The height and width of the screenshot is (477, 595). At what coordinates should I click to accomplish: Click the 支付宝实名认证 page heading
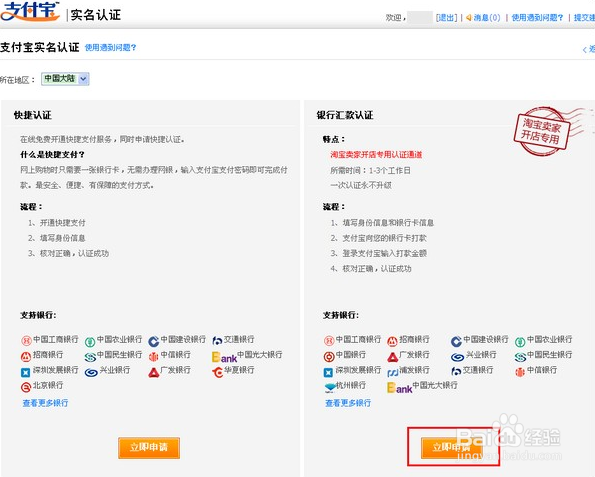coord(39,47)
